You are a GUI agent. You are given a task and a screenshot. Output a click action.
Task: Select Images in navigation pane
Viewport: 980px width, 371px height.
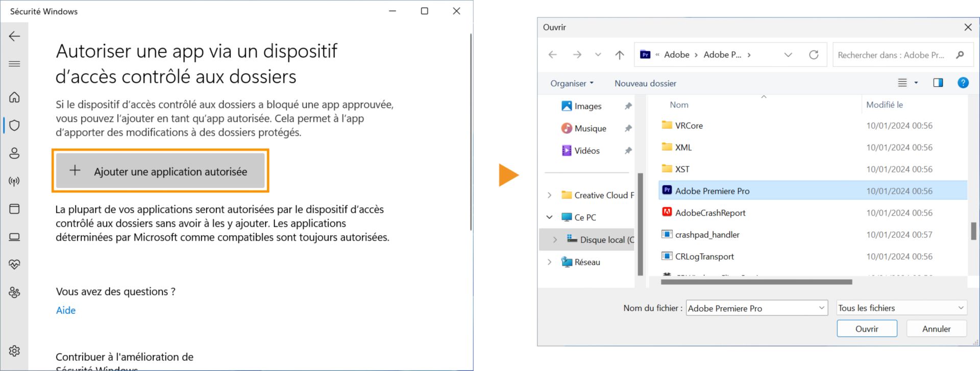pos(581,106)
